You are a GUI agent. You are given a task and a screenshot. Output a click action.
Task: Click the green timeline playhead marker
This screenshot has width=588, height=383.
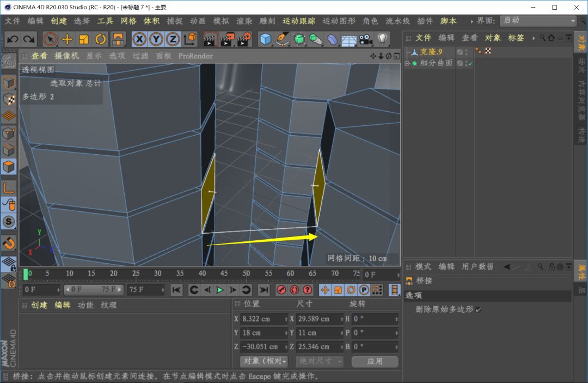click(26, 274)
